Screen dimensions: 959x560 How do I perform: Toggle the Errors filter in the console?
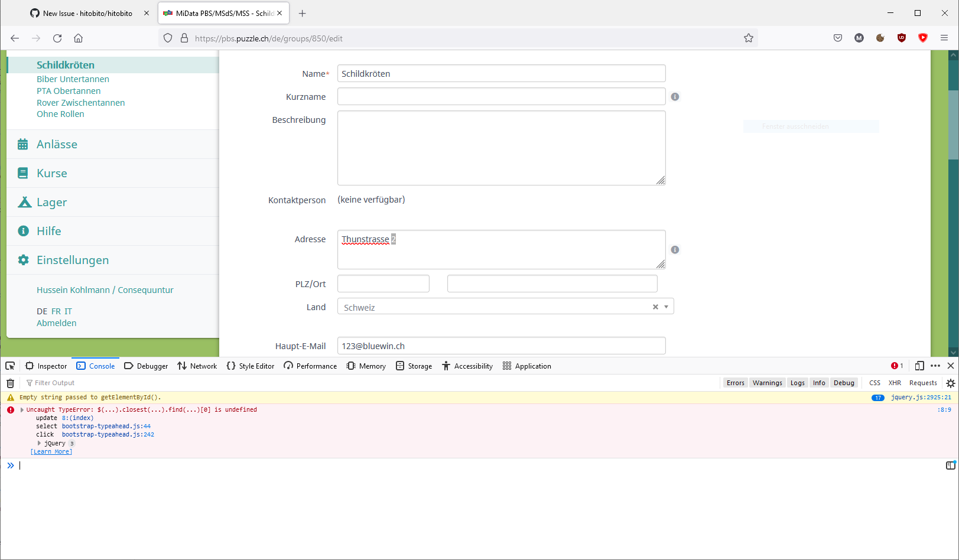735,383
